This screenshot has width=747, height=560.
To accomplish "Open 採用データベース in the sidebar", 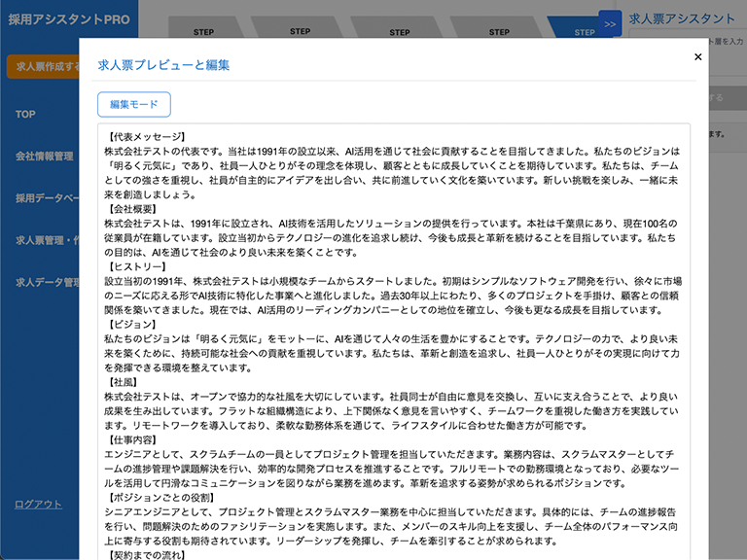I will pos(47,198).
